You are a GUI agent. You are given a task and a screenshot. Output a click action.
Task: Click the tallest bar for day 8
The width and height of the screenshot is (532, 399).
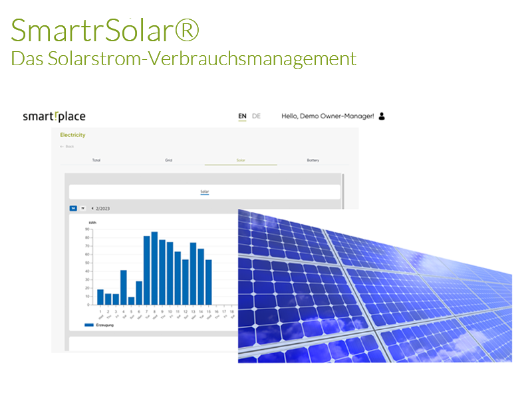pyautogui.click(x=154, y=269)
